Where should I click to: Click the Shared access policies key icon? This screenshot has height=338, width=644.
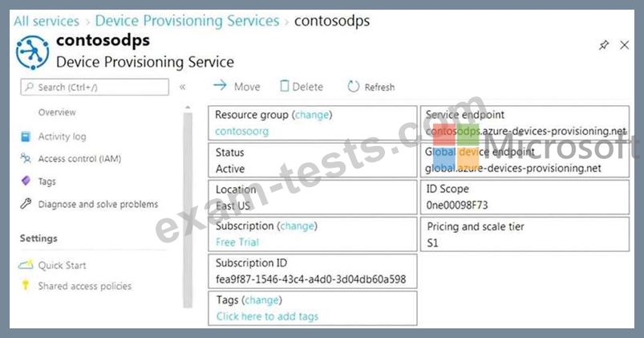[26, 285]
